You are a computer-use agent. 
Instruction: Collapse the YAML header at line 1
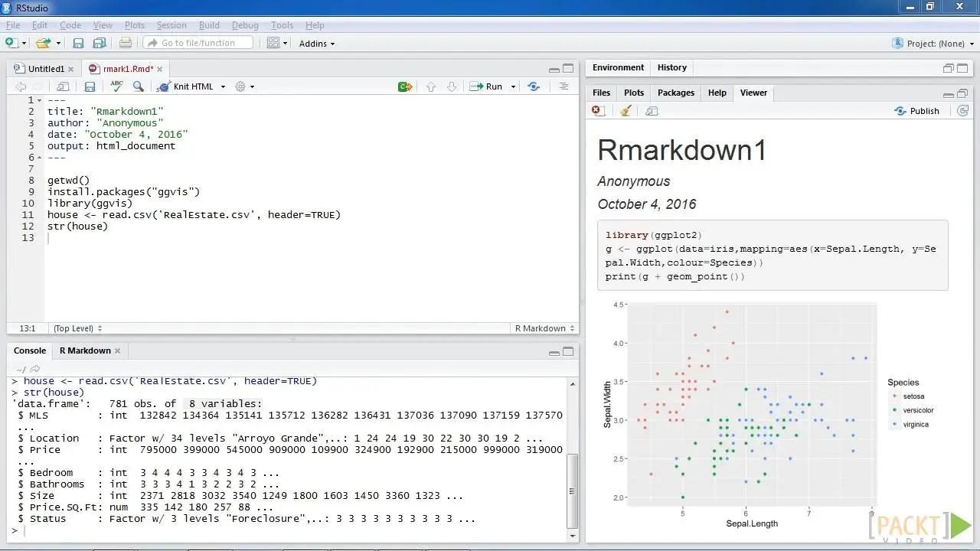click(39, 100)
